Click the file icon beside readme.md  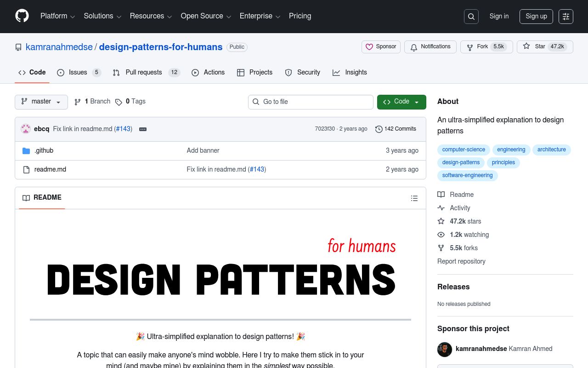pyautogui.click(x=26, y=169)
